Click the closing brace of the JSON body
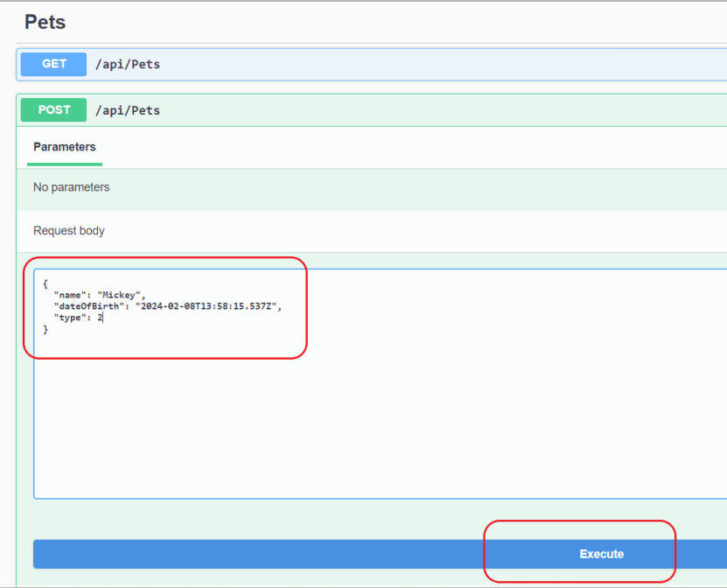The height and width of the screenshot is (588, 727). coord(45,329)
